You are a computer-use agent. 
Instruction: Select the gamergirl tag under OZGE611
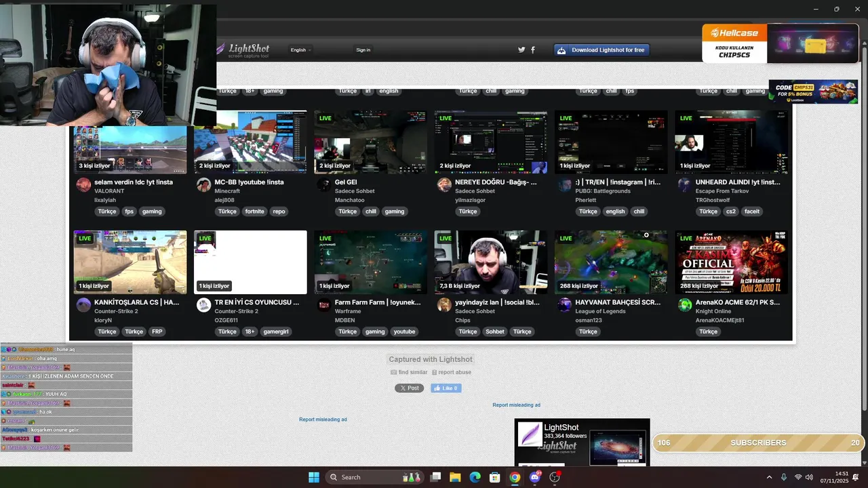pos(277,332)
